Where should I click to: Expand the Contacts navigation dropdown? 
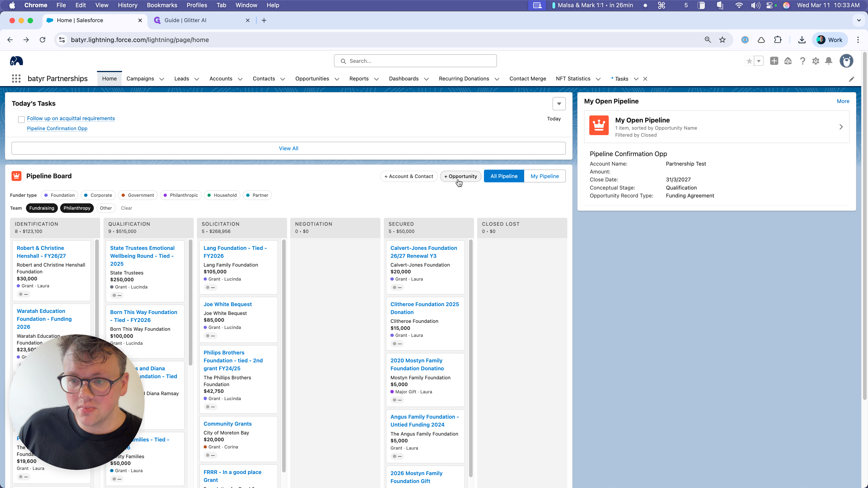coord(283,79)
